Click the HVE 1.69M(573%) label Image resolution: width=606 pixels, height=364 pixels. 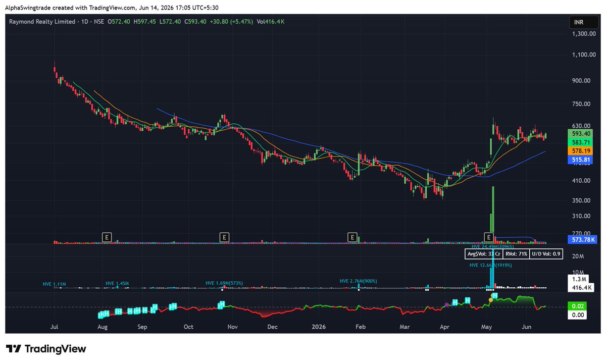tap(224, 283)
